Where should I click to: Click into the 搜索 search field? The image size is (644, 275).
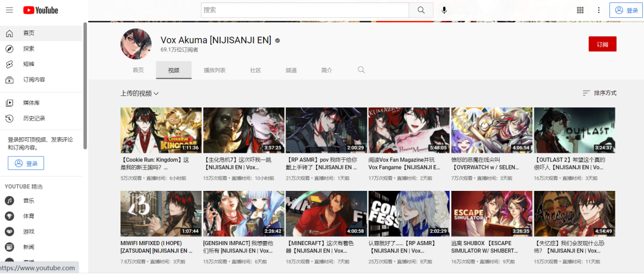[x=304, y=10]
